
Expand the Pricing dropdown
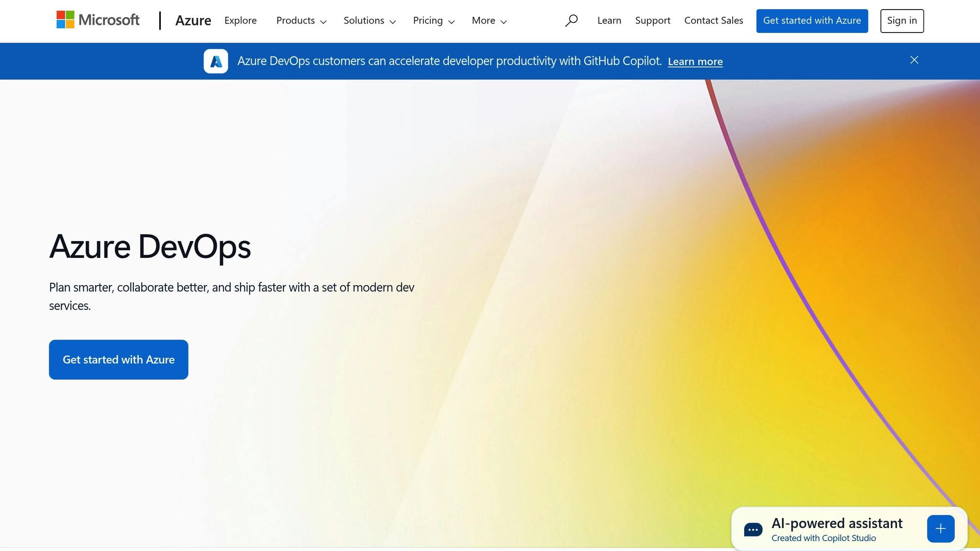pos(434,21)
